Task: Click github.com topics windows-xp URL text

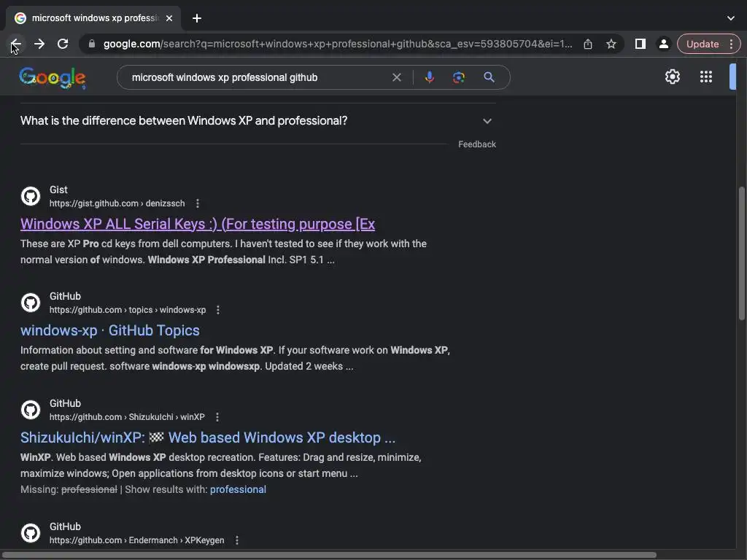Action: (128, 310)
